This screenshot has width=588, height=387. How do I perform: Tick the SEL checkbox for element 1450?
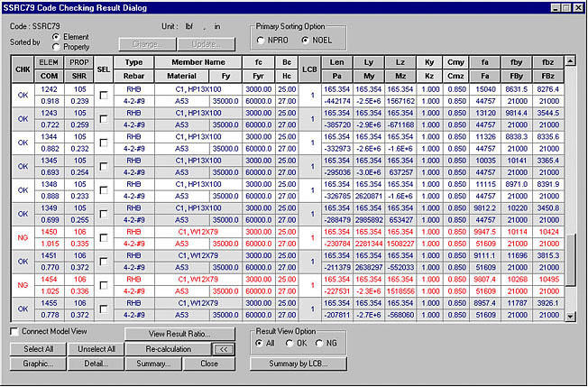coord(104,235)
